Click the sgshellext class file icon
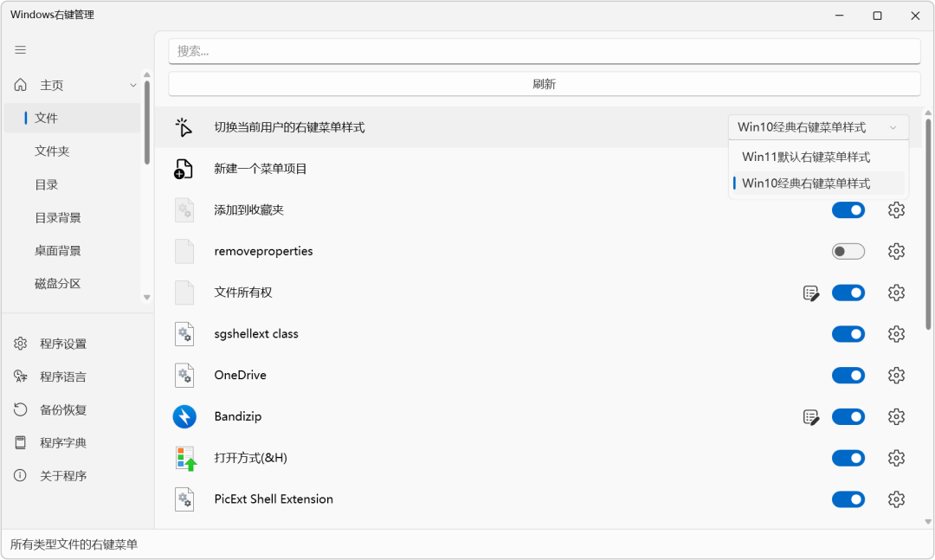 pos(184,334)
